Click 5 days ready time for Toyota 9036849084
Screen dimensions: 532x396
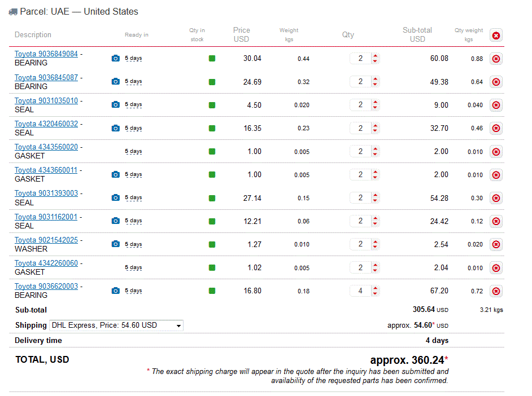click(x=133, y=58)
